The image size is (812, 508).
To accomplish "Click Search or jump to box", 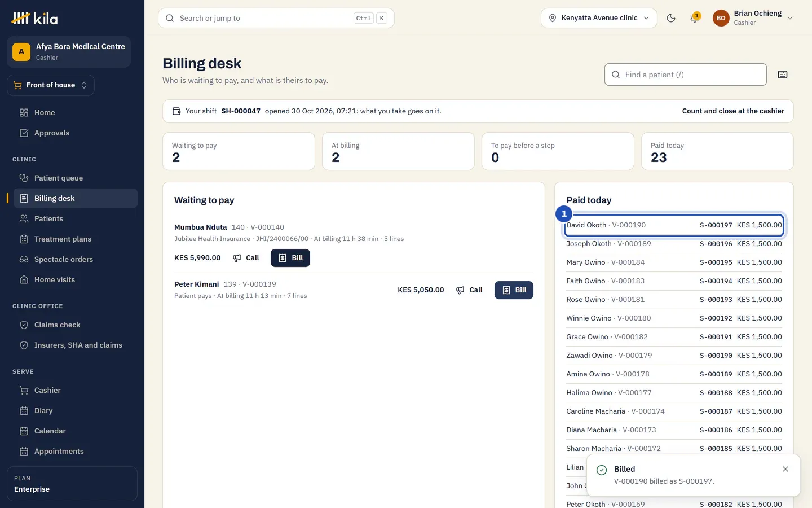I will (276, 18).
